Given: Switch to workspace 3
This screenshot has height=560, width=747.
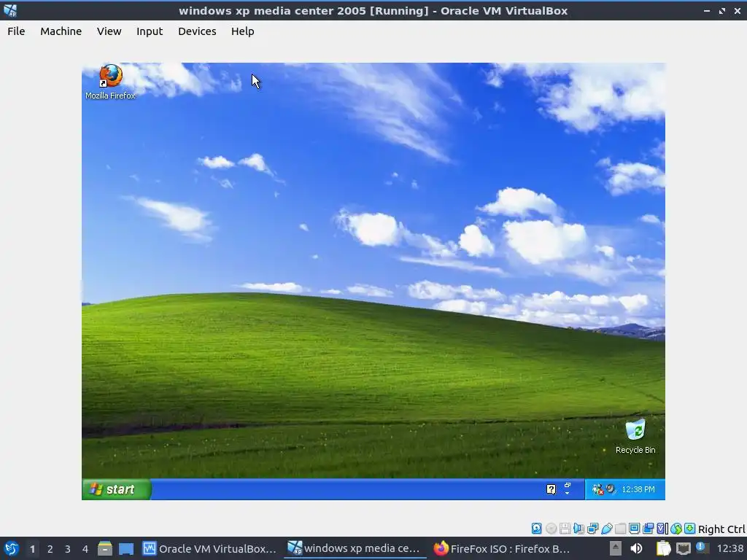Looking at the screenshot, I should [x=68, y=549].
